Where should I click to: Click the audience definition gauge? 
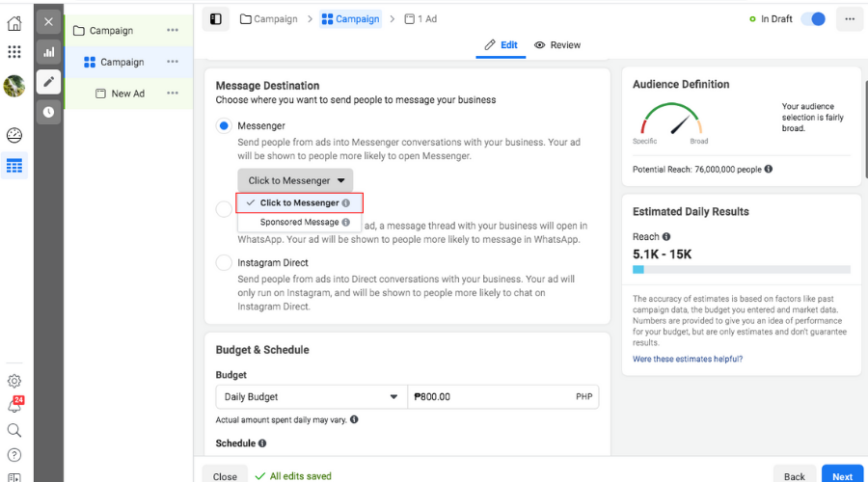pyautogui.click(x=671, y=120)
